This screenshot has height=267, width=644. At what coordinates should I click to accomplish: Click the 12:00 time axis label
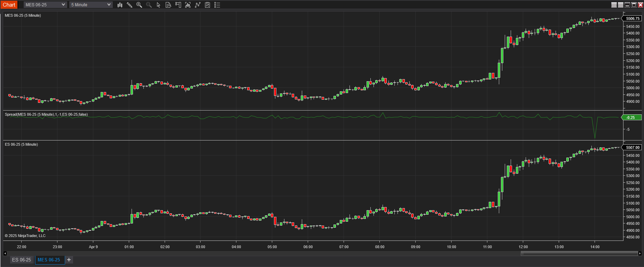(x=523, y=247)
